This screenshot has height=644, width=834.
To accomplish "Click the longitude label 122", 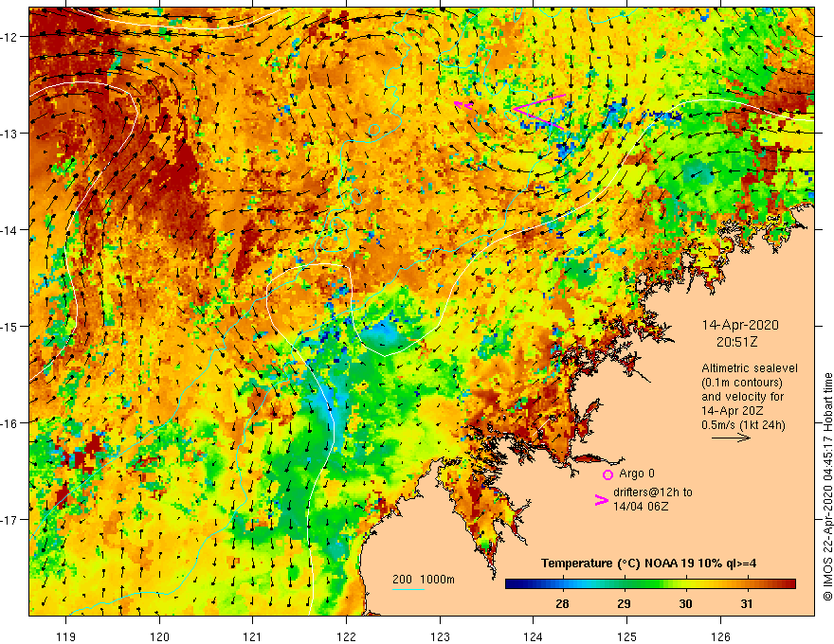I will tap(346, 636).
